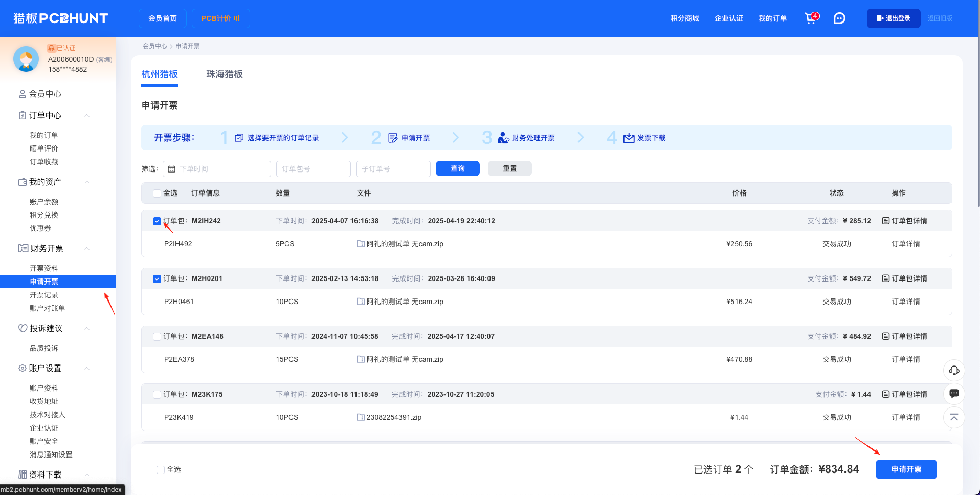
Task: Click the 下单时间 date filter field
Action: tap(217, 169)
